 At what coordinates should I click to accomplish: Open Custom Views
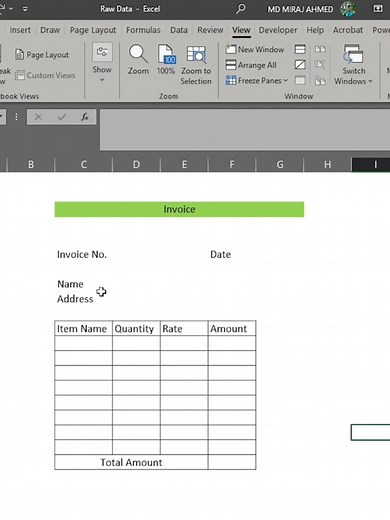[x=45, y=75]
